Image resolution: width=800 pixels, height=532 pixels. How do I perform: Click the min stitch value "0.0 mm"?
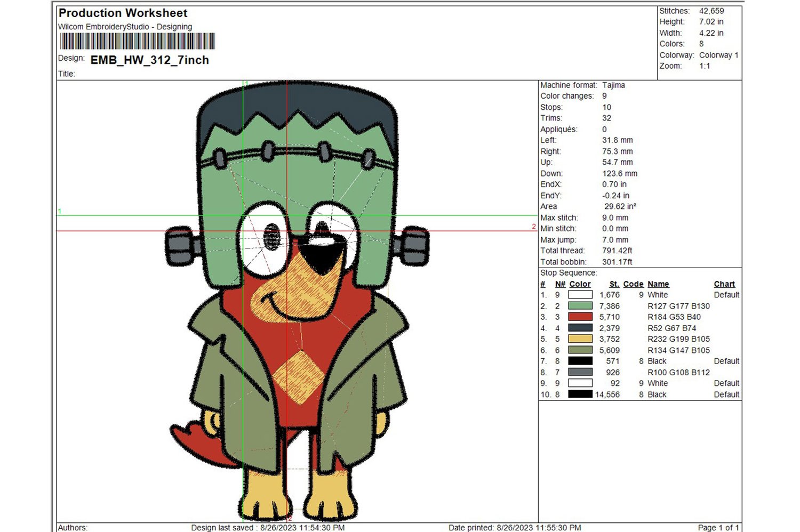(x=615, y=229)
